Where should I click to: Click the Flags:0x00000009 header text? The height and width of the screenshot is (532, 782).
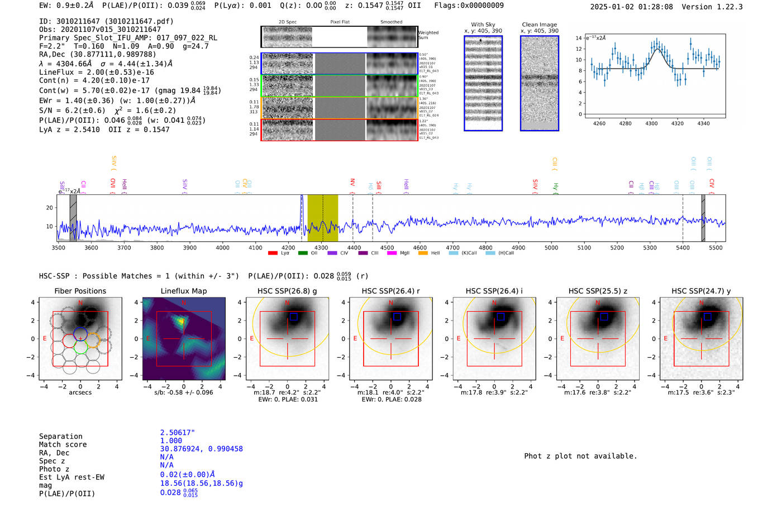(x=469, y=6)
